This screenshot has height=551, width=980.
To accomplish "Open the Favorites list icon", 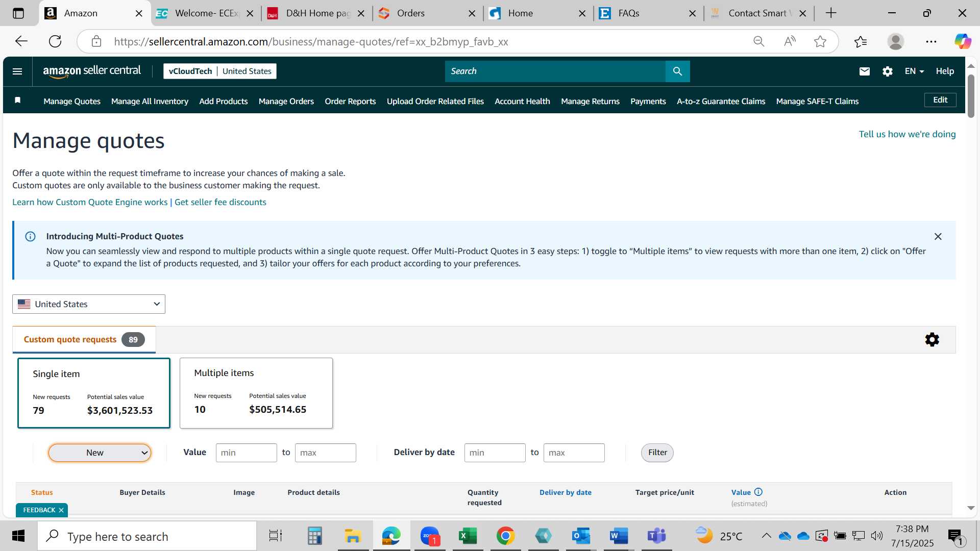I will pyautogui.click(x=861, y=41).
